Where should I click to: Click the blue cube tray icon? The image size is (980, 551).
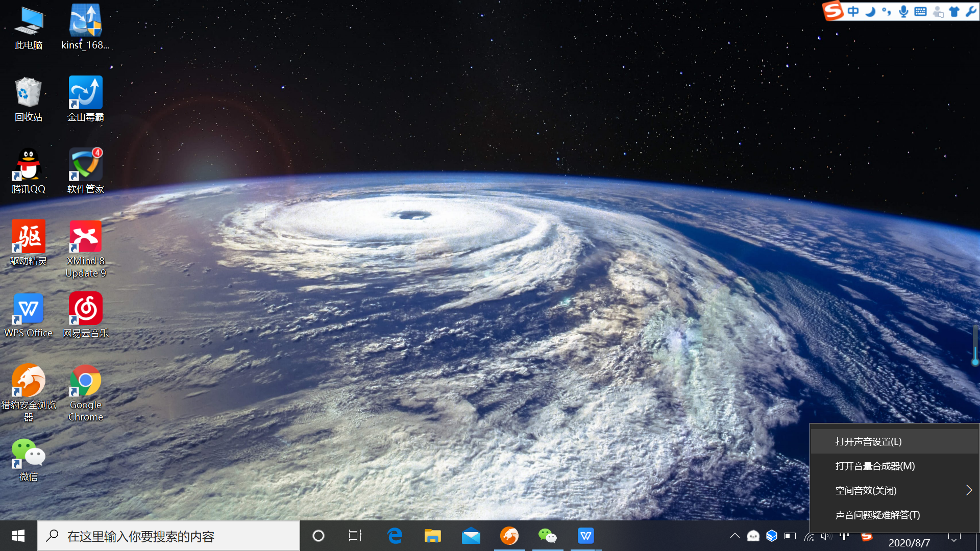tap(772, 536)
